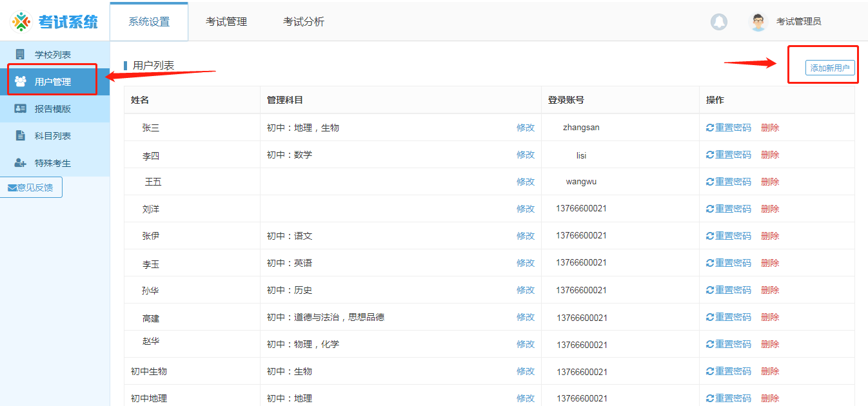Switch to the 考试管理 tab
868x406 pixels.
(226, 21)
